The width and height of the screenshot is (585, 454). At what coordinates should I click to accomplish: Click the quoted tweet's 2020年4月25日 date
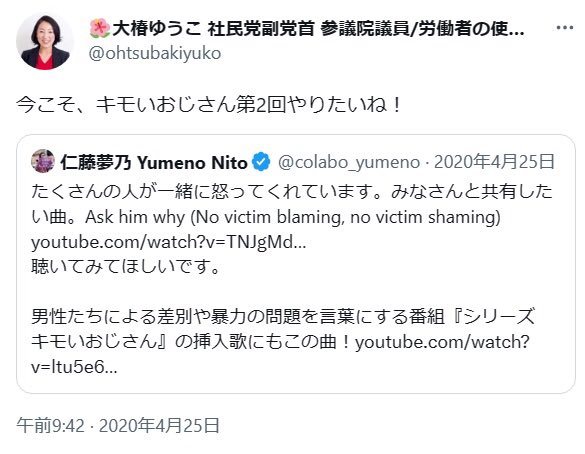click(494, 162)
